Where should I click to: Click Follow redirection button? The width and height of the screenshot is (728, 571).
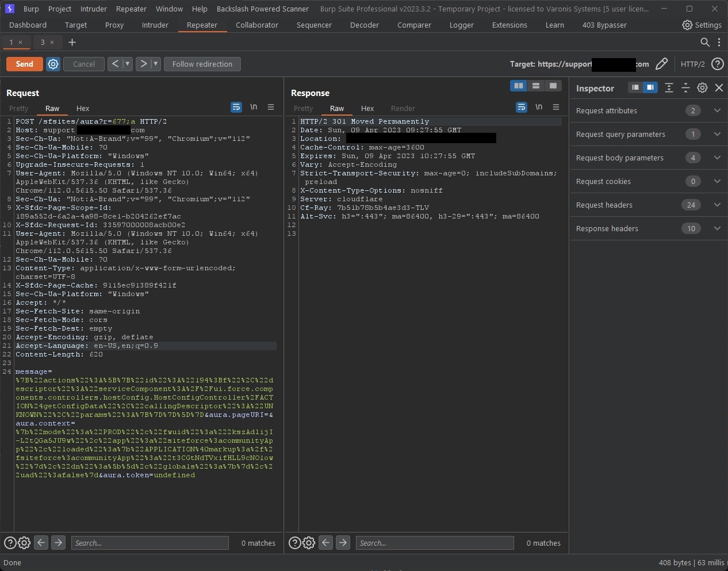coord(202,64)
